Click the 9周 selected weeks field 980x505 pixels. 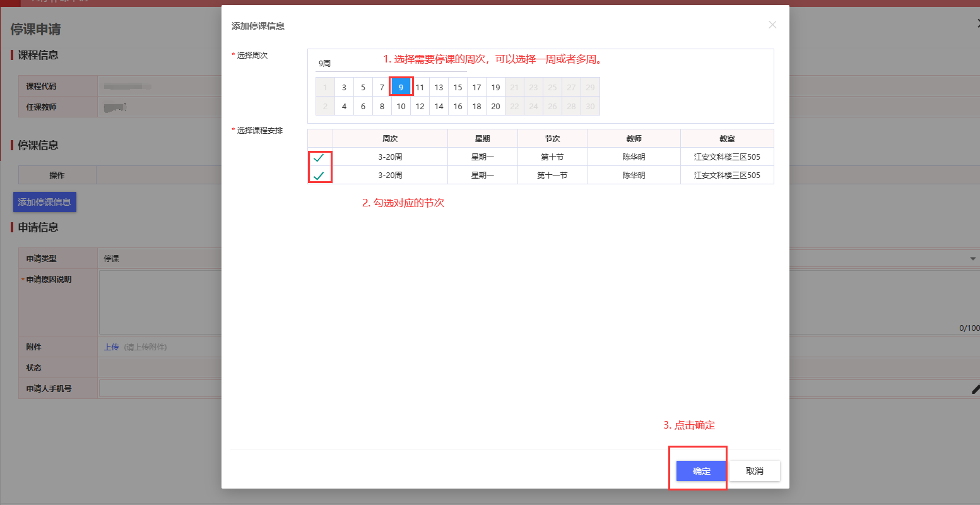click(390, 63)
